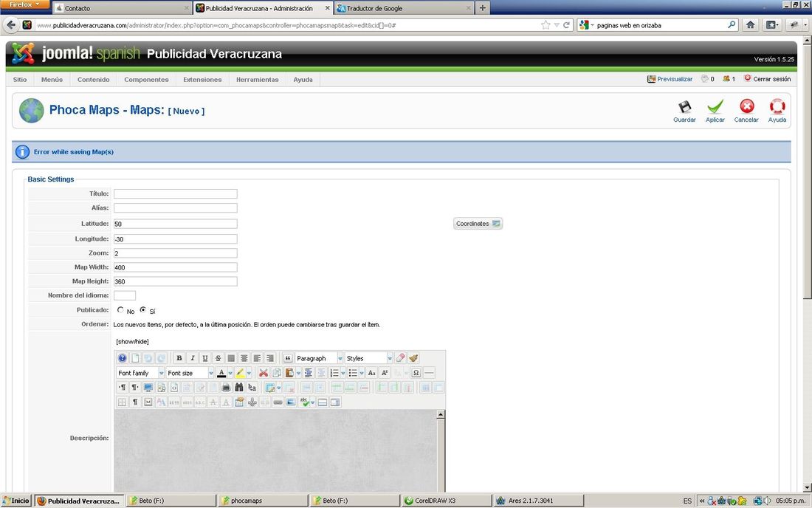Toggle underline formatting in editor
Screen dimensions: 812x508
pos(205,358)
